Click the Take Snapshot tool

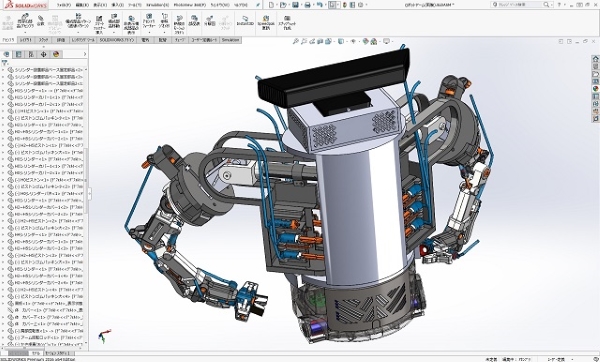pyautogui.click(x=287, y=22)
